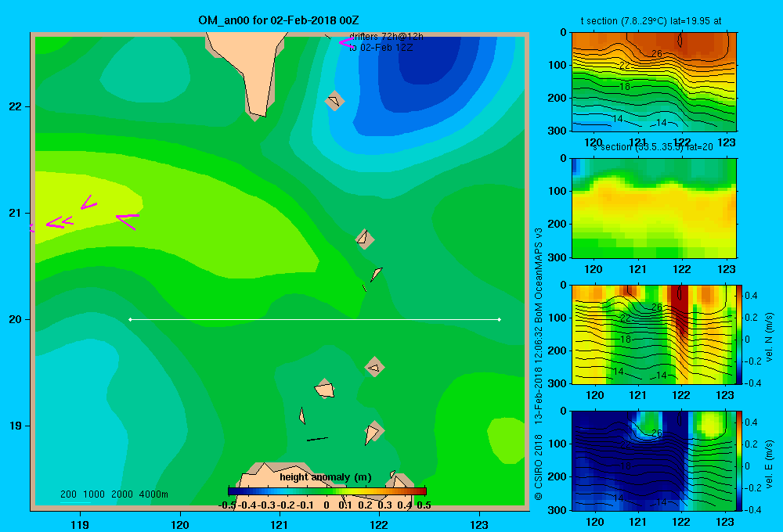Click the 0.5 label on the height anomaly colorbar
The height and width of the screenshot is (532, 783).
pyautogui.click(x=424, y=505)
